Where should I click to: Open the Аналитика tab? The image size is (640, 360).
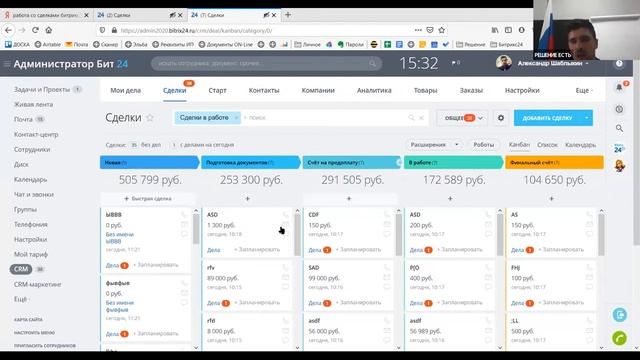coord(374,91)
